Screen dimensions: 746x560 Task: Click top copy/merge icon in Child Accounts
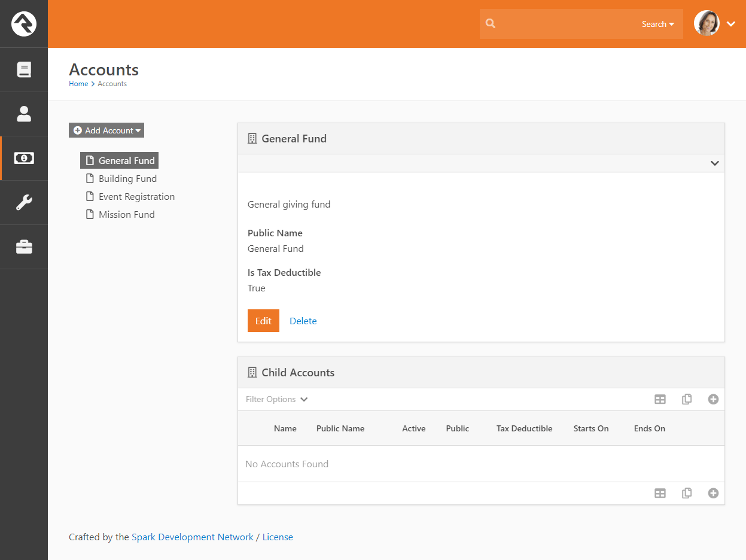[x=687, y=399]
